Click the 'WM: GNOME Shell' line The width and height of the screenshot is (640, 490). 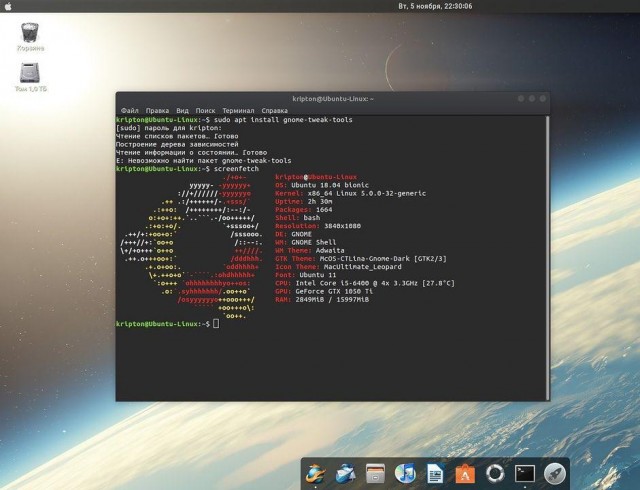pyautogui.click(x=305, y=242)
